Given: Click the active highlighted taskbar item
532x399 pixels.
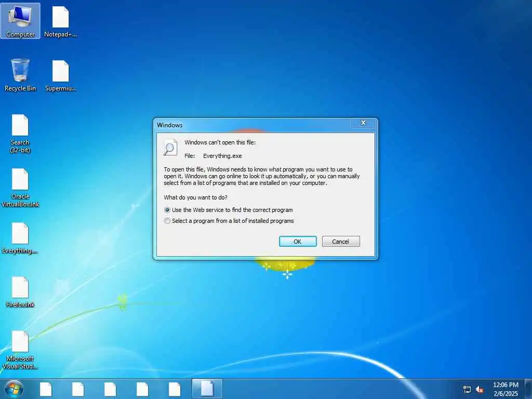Looking at the screenshot, I should click(207, 389).
